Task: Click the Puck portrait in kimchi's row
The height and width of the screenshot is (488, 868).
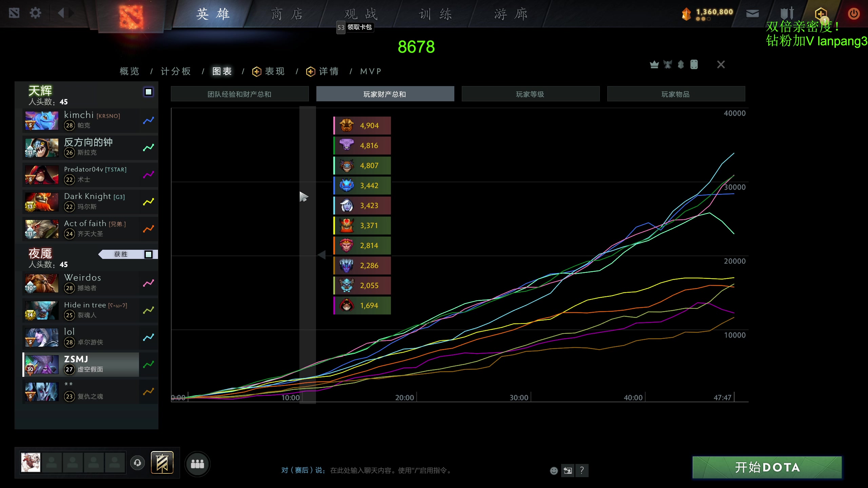Action: [42, 121]
